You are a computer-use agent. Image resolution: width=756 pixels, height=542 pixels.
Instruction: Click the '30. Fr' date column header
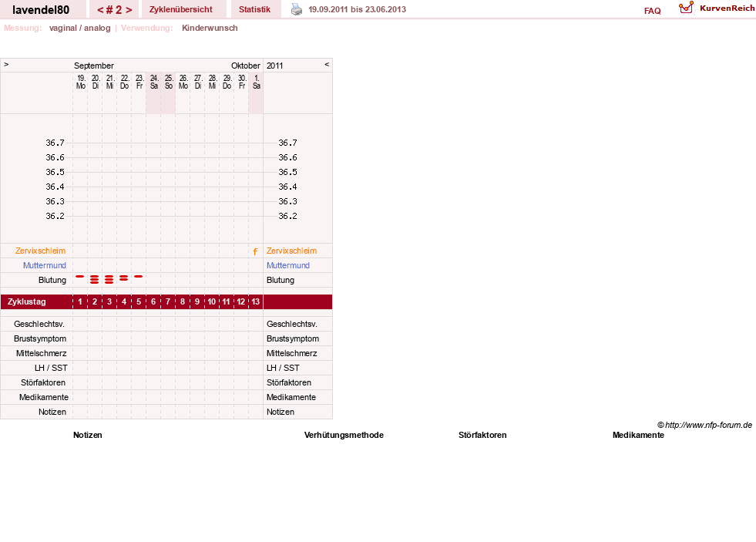click(241, 82)
